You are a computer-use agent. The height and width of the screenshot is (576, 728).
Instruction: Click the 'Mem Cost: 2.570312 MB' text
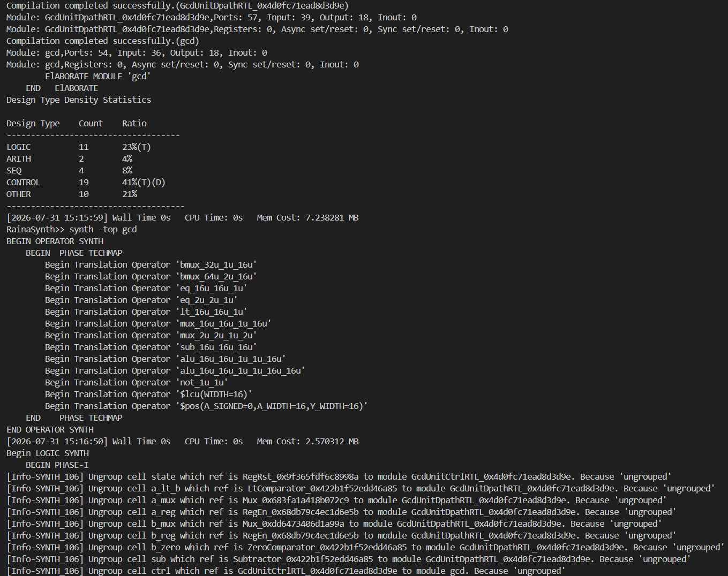click(x=307, y=441)
